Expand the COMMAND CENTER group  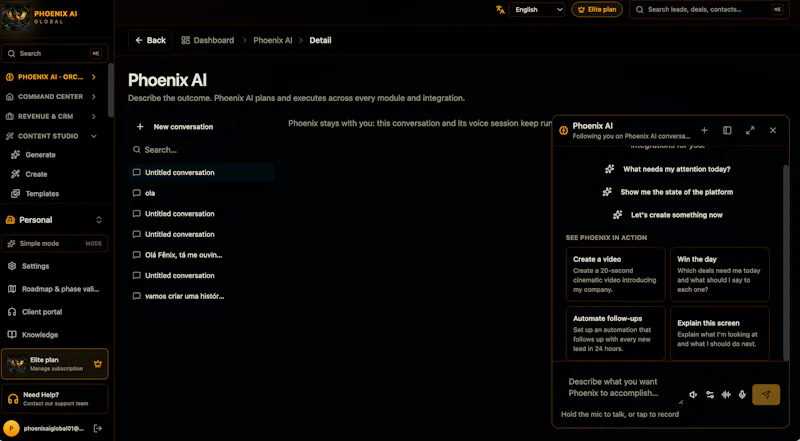51,96
